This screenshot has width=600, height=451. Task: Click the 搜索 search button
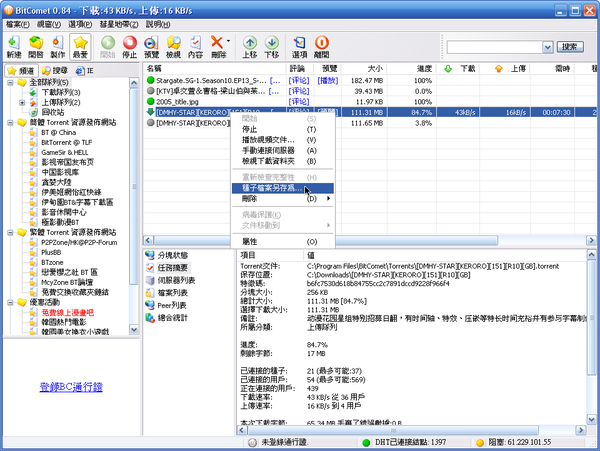tap(570, 47)
